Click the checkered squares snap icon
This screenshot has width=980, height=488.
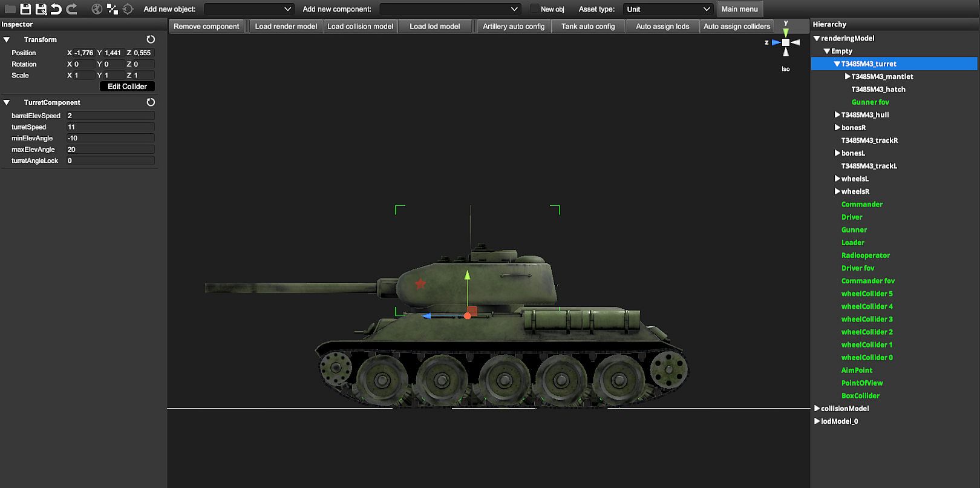tap(113, 9)
